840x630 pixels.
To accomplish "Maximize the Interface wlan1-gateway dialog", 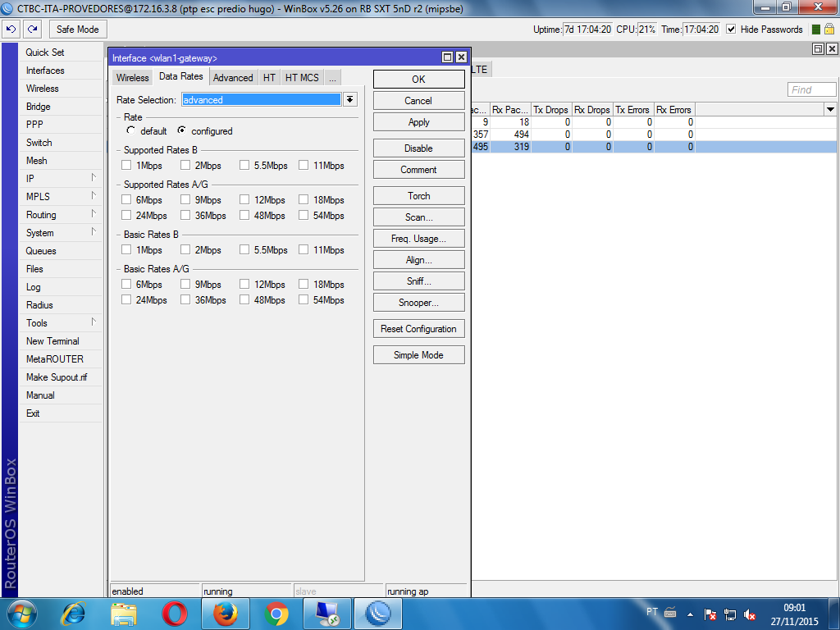I will (x=447, y=57).
